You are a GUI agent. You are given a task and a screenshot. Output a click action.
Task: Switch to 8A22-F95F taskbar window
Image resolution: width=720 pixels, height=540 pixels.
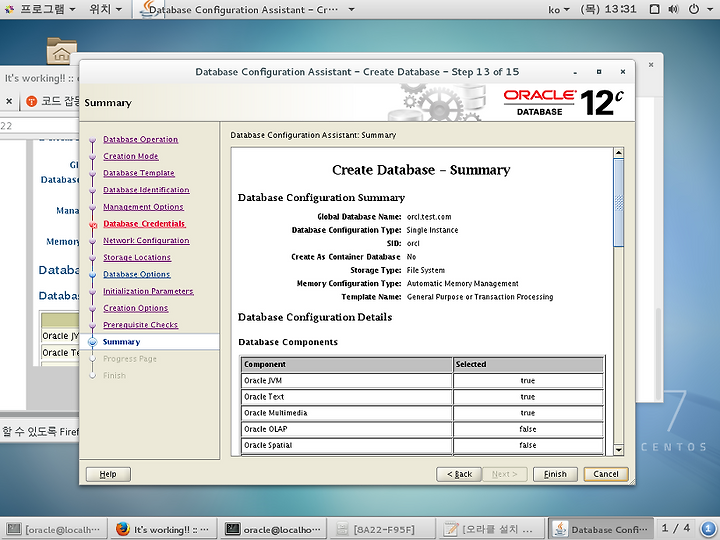(x=381, y=529)
